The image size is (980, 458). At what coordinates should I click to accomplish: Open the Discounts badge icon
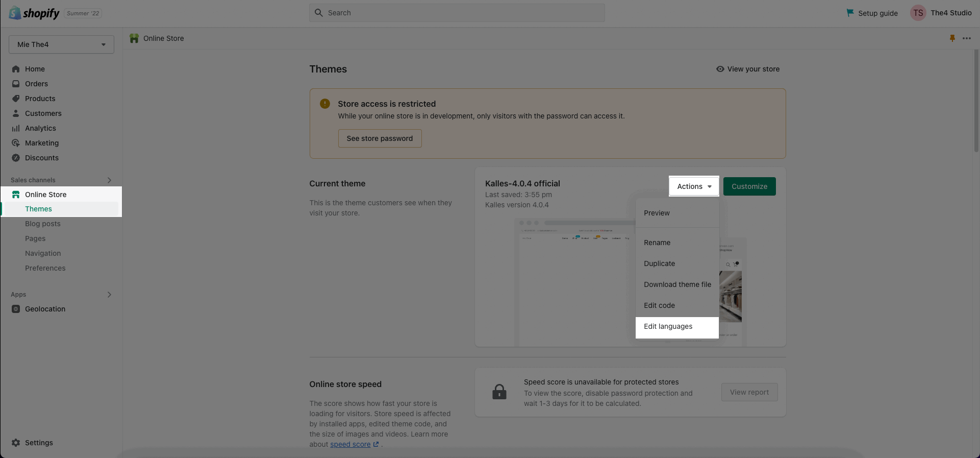(16, 158)
